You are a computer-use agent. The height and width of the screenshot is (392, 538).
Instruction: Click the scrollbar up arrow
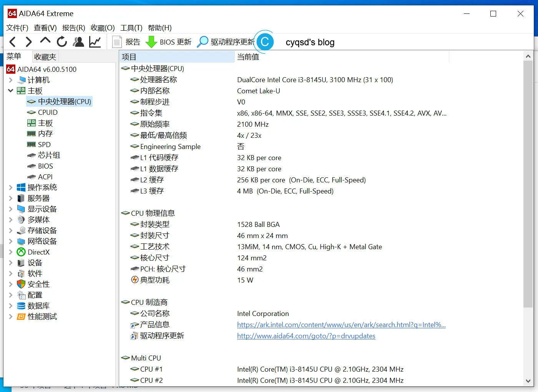click(x=528, y=56)
